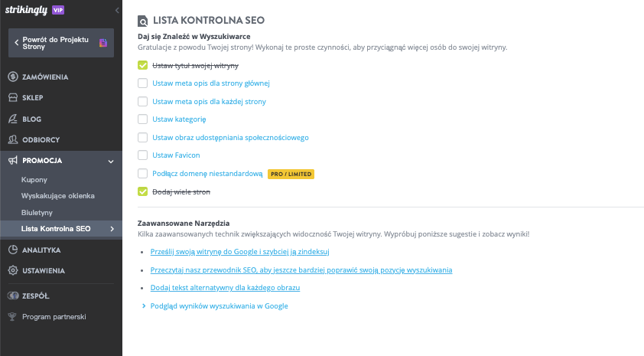Click the Analityka pie chart icon
This screenshot has width=644, height=356.
click(x=13, y=250)
